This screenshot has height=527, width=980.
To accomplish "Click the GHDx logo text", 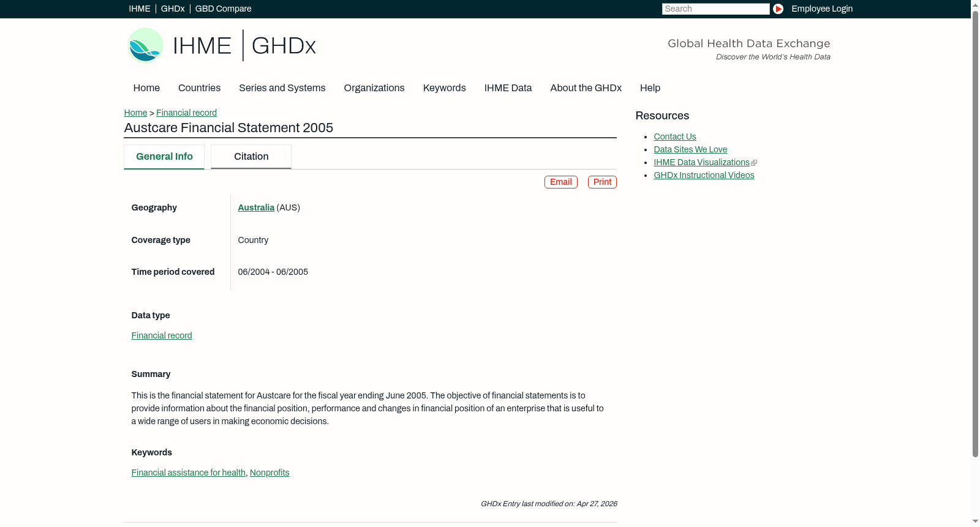I will coord(284,46).
